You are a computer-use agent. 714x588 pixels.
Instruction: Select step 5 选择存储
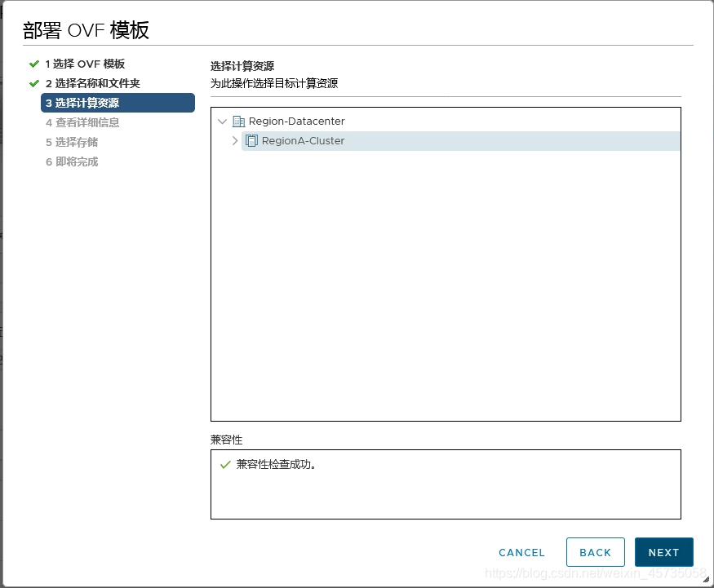coord(72,142)
